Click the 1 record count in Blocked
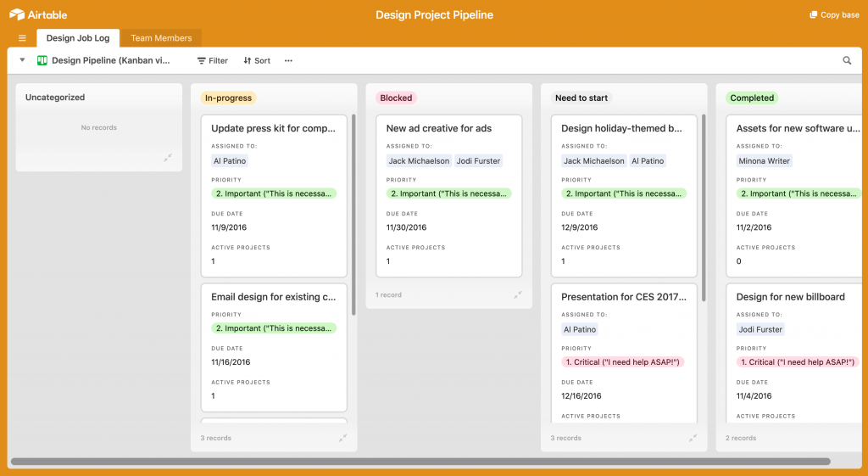This screenshot has width=868, height=476. pos(388,294)
